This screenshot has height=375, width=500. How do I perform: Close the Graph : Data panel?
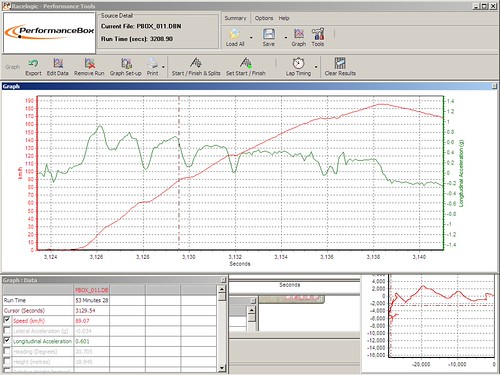(223, 280)
